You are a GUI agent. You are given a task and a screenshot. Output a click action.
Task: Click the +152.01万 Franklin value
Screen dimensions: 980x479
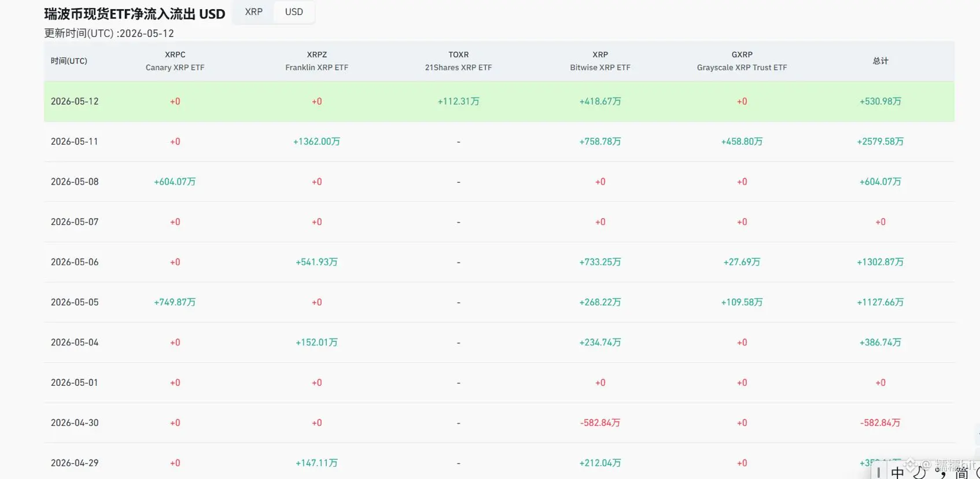click(316, 342)
